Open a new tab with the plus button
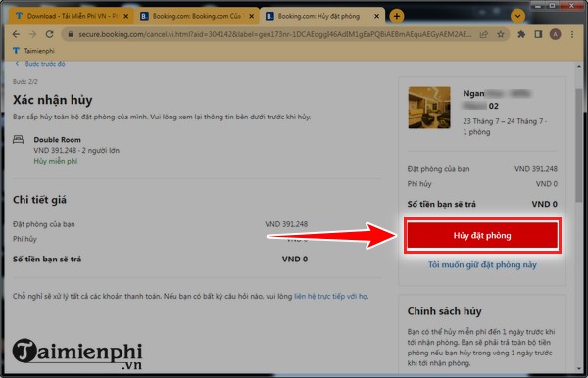Image resolution: width=588 pixels, height=378 pixels. coord(396,16)
